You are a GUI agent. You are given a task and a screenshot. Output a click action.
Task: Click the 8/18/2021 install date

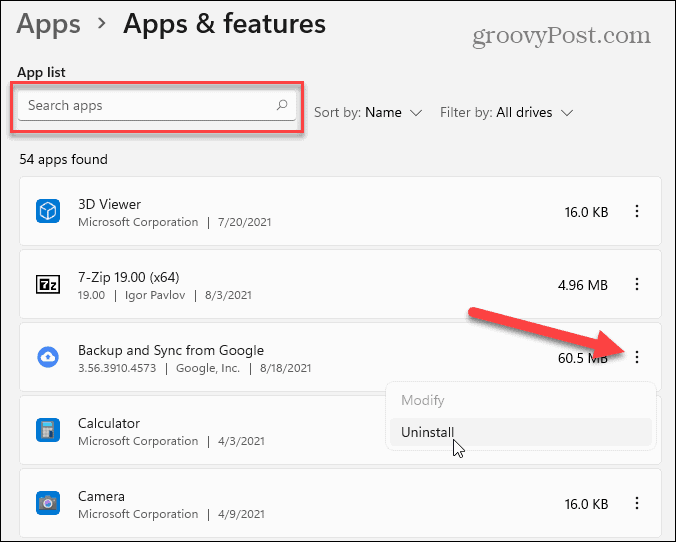285,368
